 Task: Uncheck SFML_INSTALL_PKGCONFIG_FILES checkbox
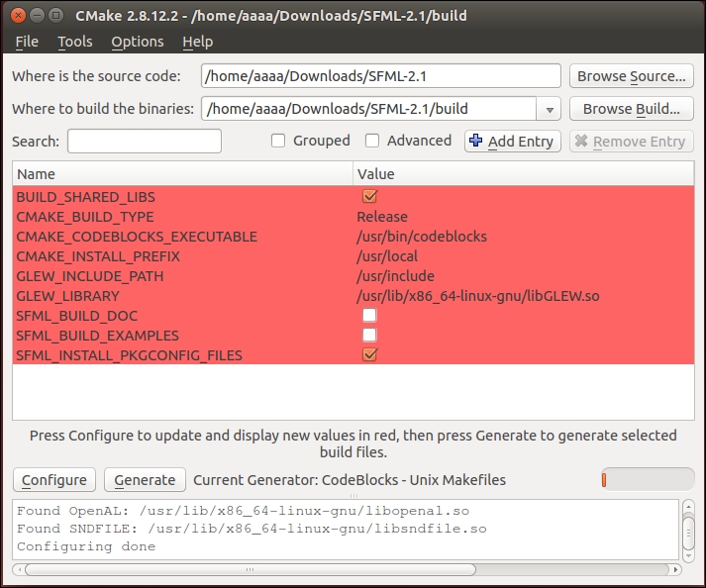point(369,354)
